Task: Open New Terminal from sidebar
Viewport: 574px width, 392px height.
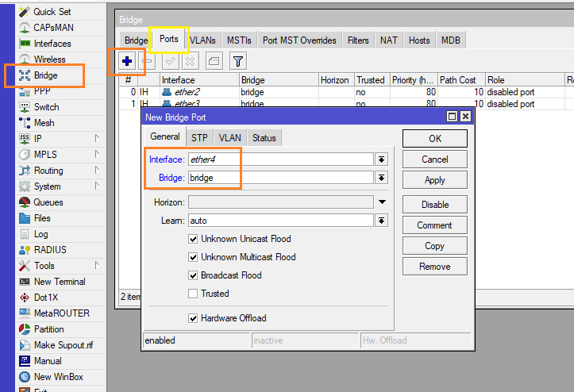Action: click(59, 282)
